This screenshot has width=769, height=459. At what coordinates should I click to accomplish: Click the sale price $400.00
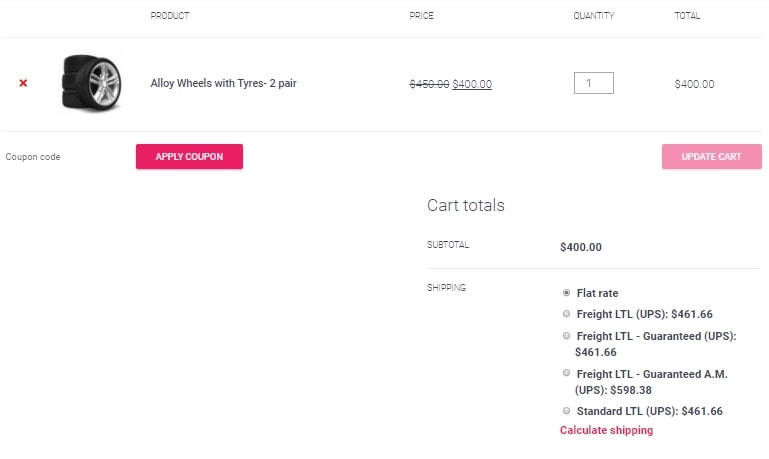472,84
